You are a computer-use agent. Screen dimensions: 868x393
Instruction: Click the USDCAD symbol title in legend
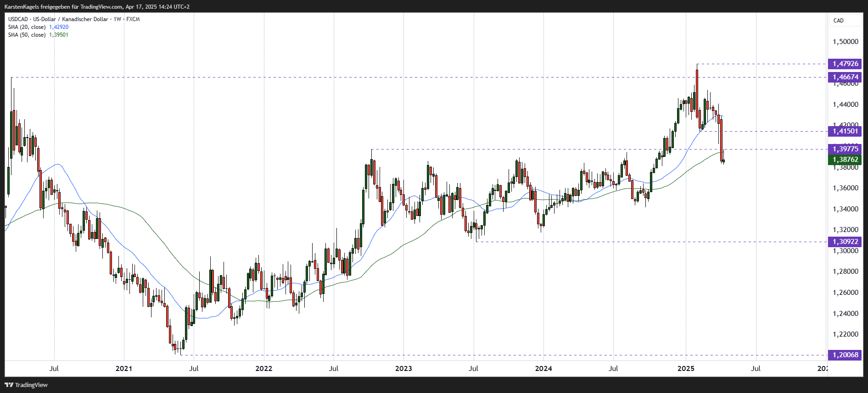tap(74, 19)
